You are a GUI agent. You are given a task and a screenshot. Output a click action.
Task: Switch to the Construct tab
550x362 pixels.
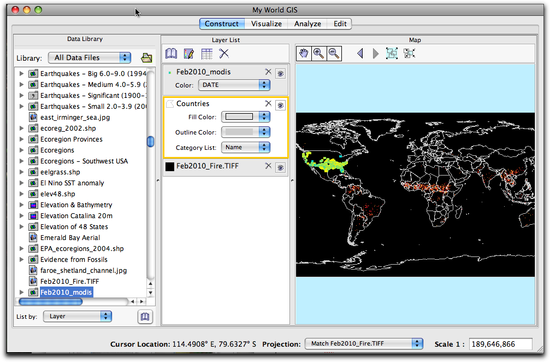click(222, 24)
